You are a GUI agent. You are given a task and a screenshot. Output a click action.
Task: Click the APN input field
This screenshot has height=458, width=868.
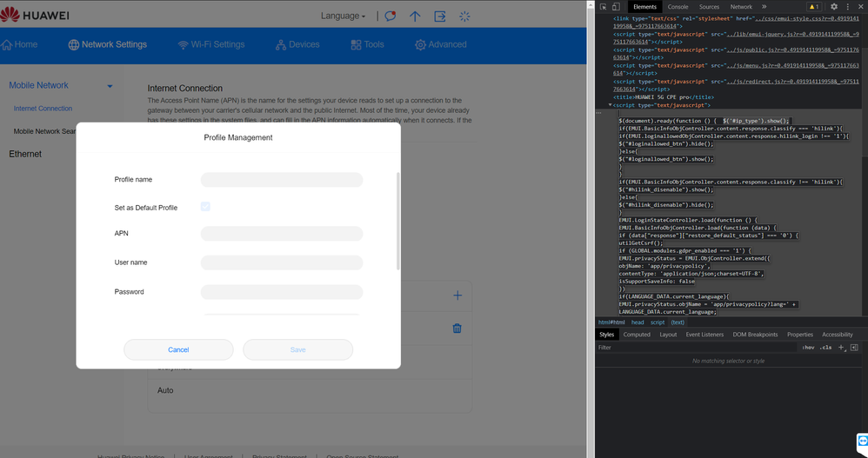click(x=282, y=234)
